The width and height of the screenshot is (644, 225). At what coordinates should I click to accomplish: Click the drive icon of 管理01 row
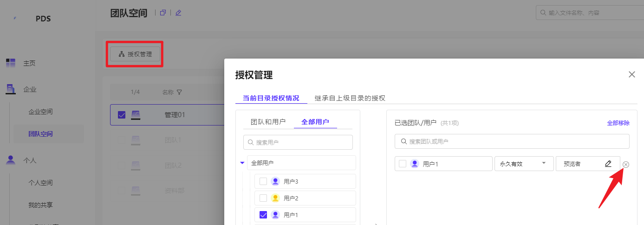(136, 115)
